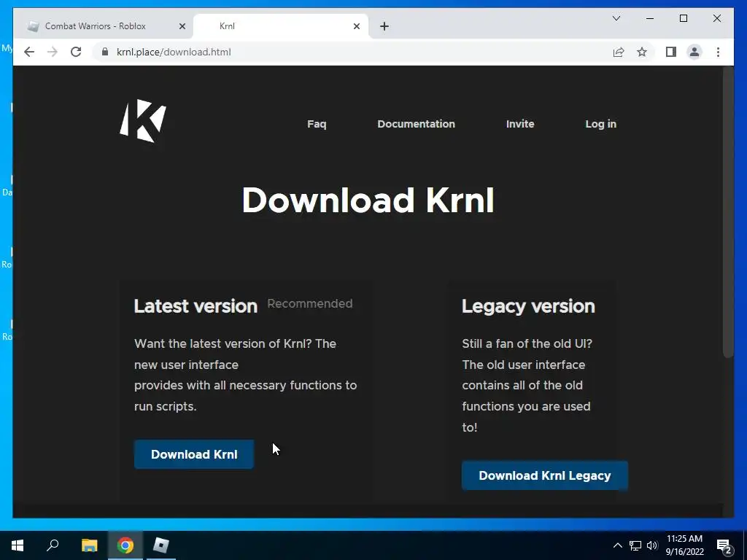Bookmark this page with the star icon
Image resolution: width=747 pixels, height=560 pixels.
(642, 52)
